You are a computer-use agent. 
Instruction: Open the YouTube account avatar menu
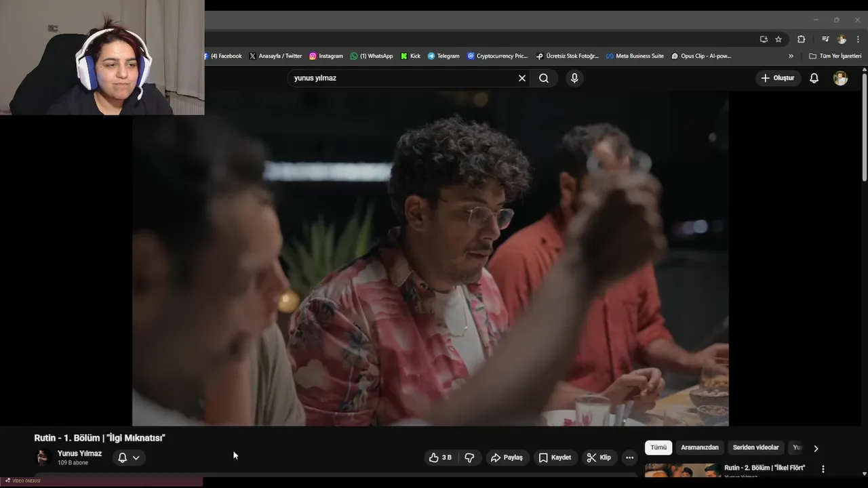[x=840, y=78]
